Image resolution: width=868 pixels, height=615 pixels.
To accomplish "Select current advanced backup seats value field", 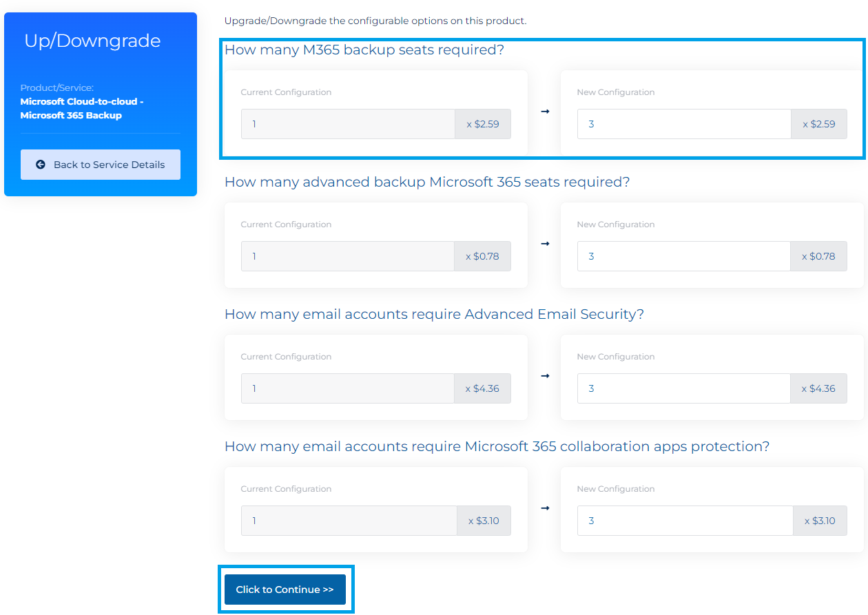I will tap(348, 256).
